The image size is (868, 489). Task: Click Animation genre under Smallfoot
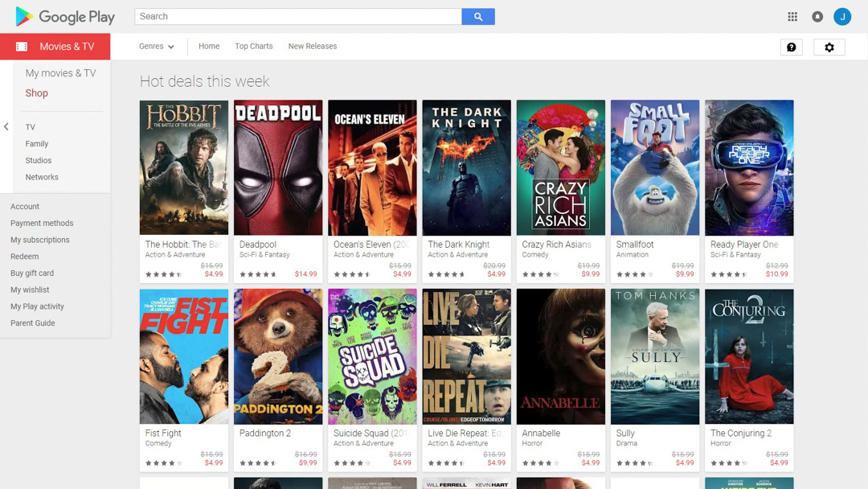633,255
